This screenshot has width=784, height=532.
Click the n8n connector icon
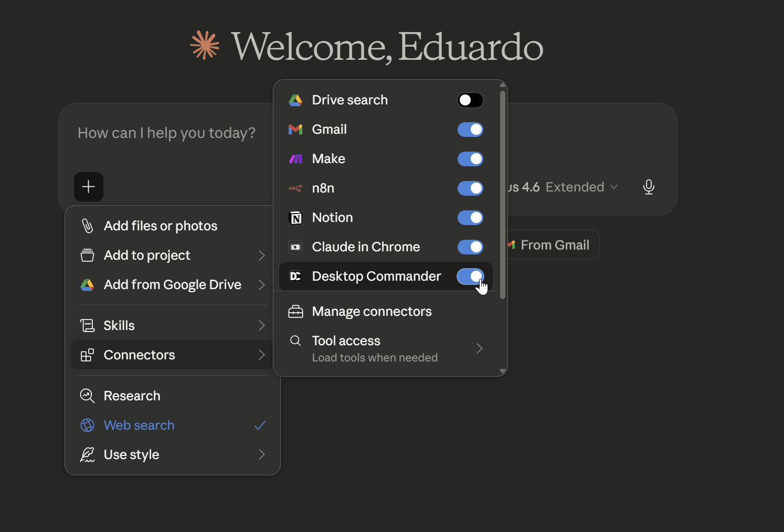[295, 188]
